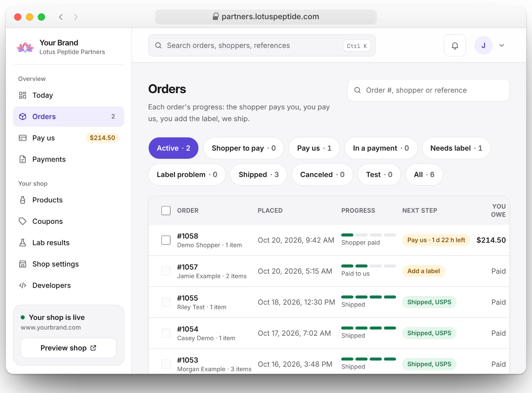
Task: Check the box for order #1053
Action: coord(166,364)
